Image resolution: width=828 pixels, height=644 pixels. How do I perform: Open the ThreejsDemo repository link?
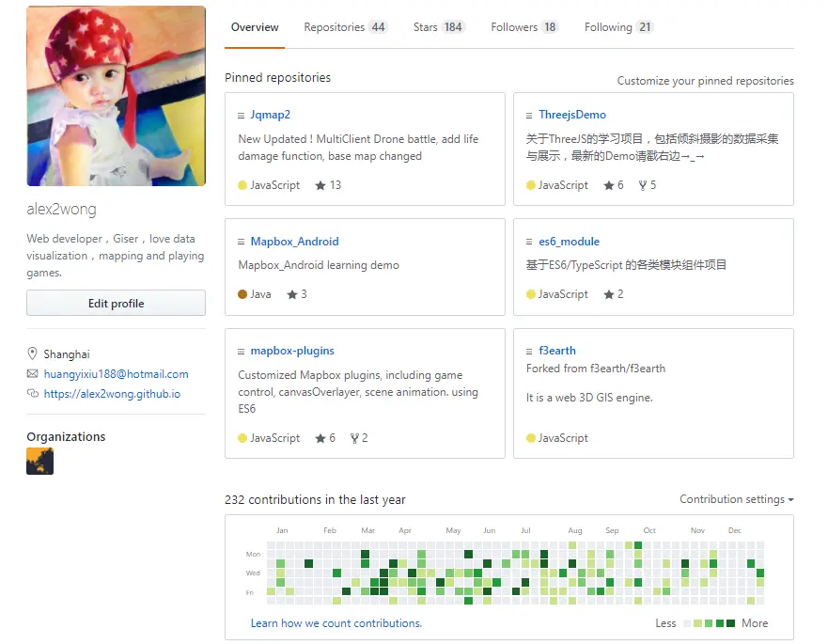572,115
